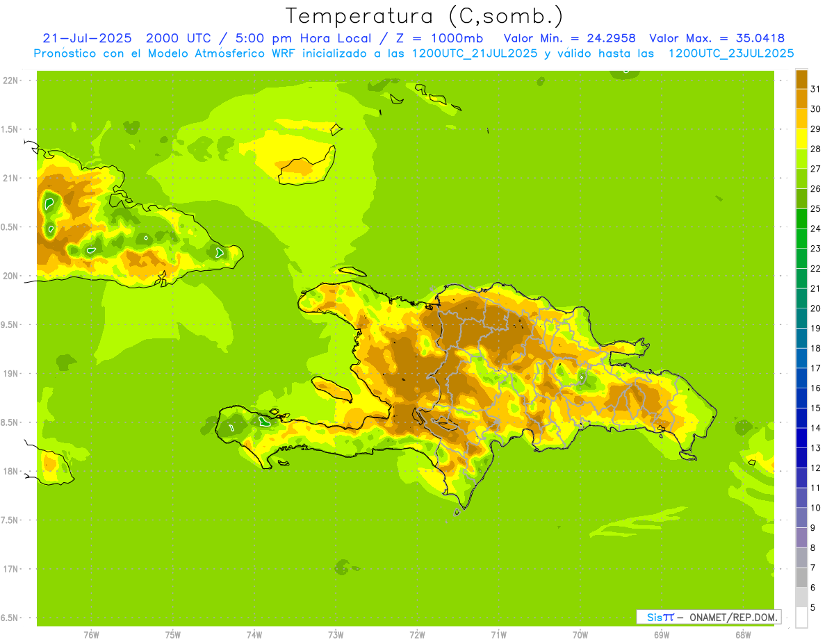The height and width of the screenshot is (644, 834).
Task: Click the legend label "17"
Action: pyautogui.click(x=815, y=368)
